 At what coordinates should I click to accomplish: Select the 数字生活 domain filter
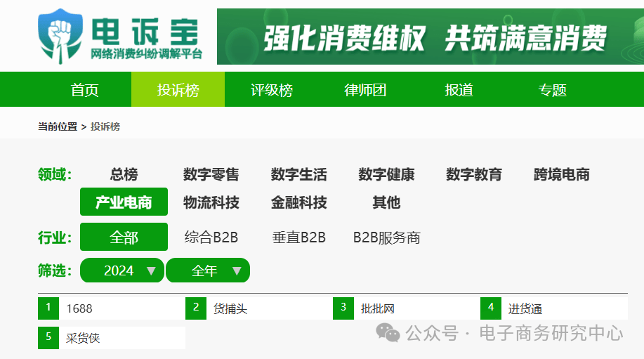[x=299, y=174]
